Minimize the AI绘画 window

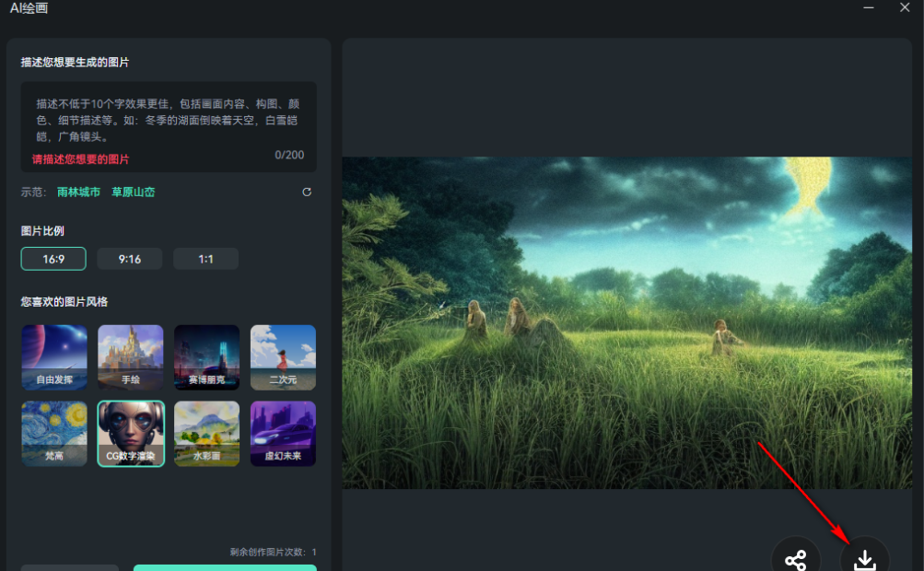pyautogui.click(x=871, y=8)
